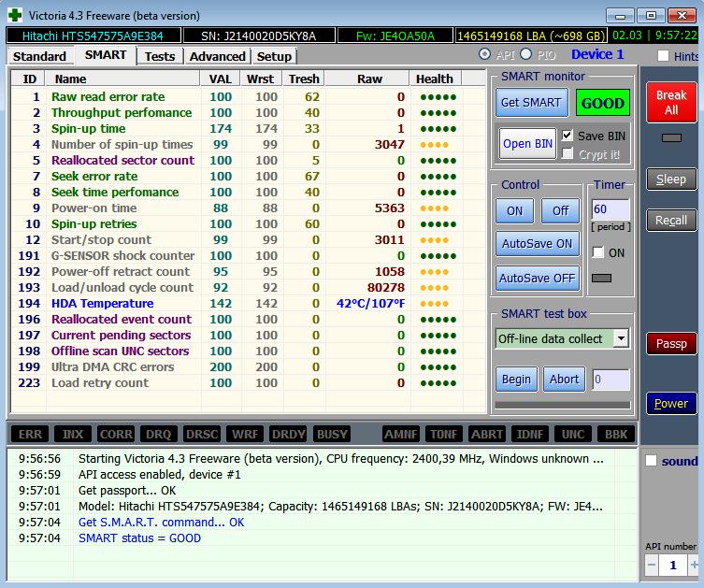704x588 pixels.
Task: Click the Timer period input field
Action: click(611, 209)
